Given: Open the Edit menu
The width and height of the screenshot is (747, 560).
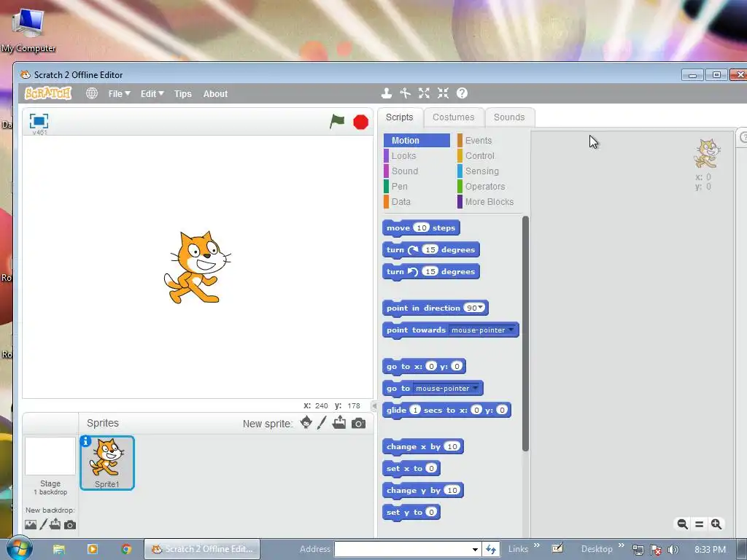Looking at the screenshot, I should click(x=152, y=94).
